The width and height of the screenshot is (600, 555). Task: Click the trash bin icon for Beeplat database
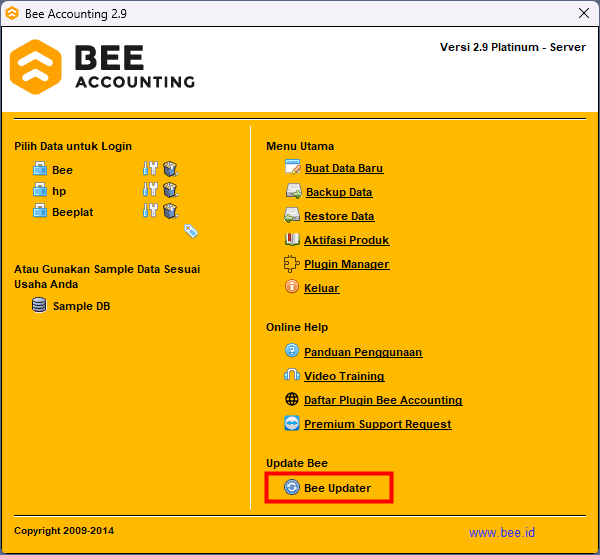(170, 211)
